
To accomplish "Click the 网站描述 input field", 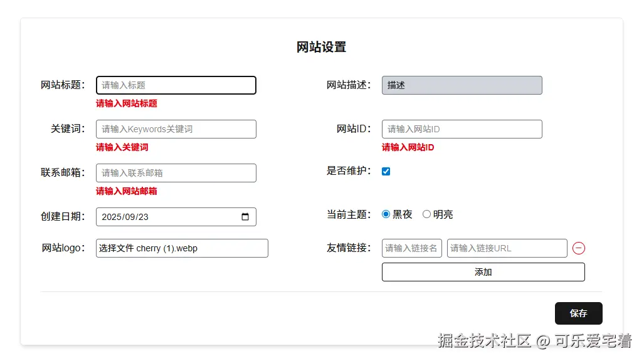I will pos(462,85).
